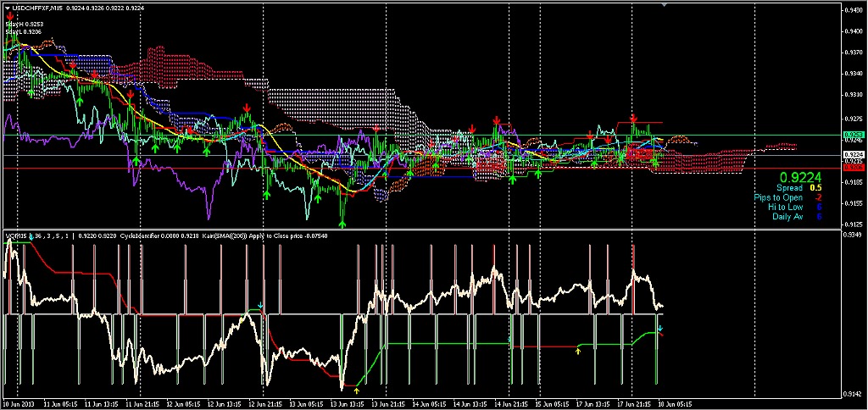This screenshot has height=410, width=868.
Task: Click the green 0.9253 price tag on axis
Action: [x=854, y=136]
